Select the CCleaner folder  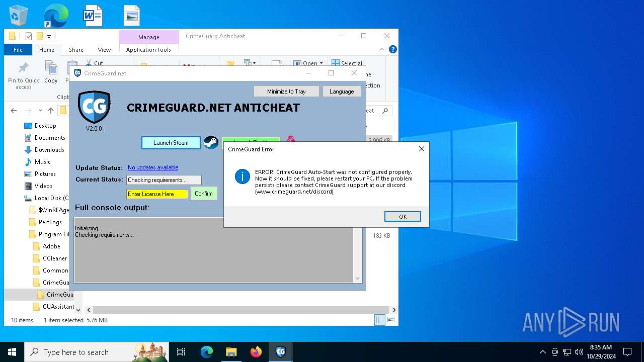coord(54,258)
